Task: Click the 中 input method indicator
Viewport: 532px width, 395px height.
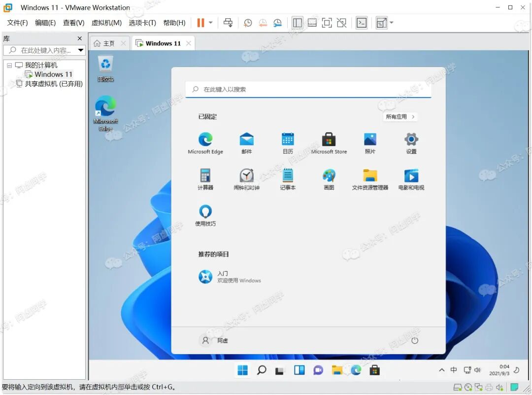Action: (x=454, y=370)
